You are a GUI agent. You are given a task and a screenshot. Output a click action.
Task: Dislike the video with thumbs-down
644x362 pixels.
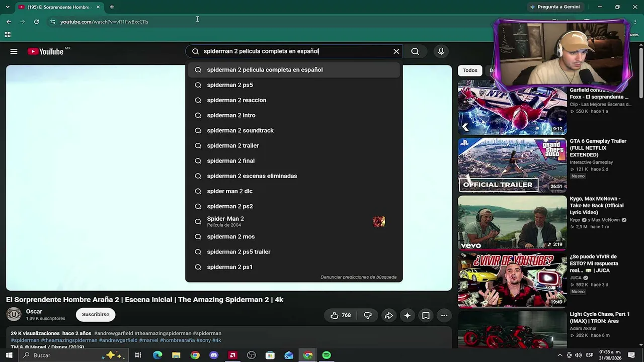coord(368,315)
